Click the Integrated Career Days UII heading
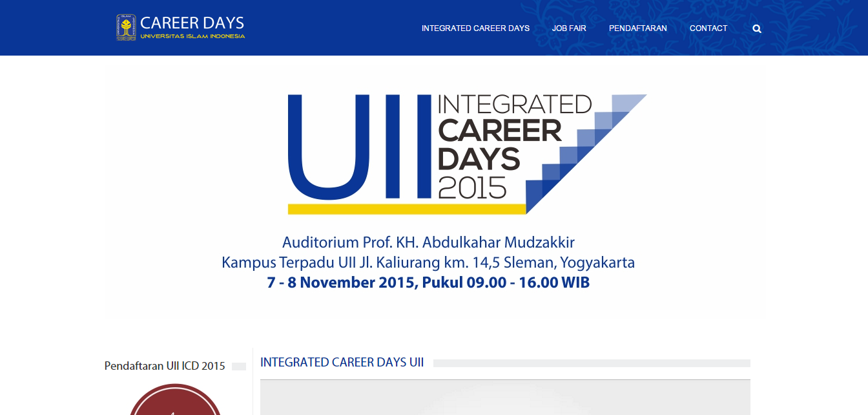868x415 pixels. pyautogui.click(x=342, y=363)
